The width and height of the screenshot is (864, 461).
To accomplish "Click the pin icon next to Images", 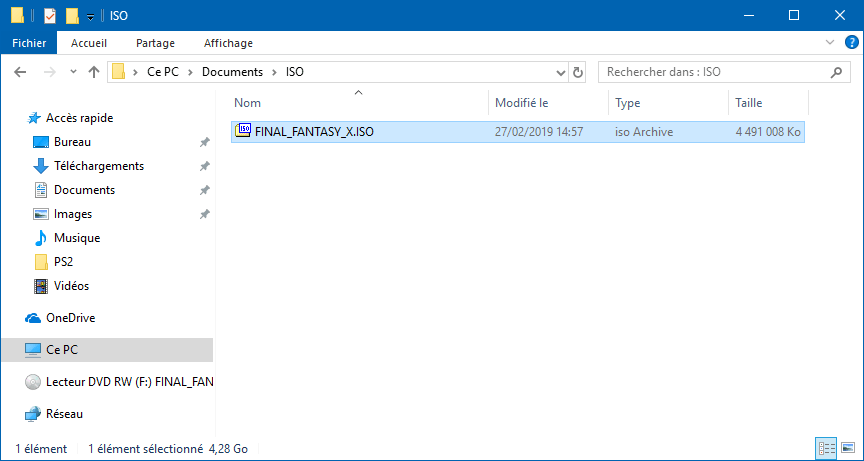I will [204, 215].
